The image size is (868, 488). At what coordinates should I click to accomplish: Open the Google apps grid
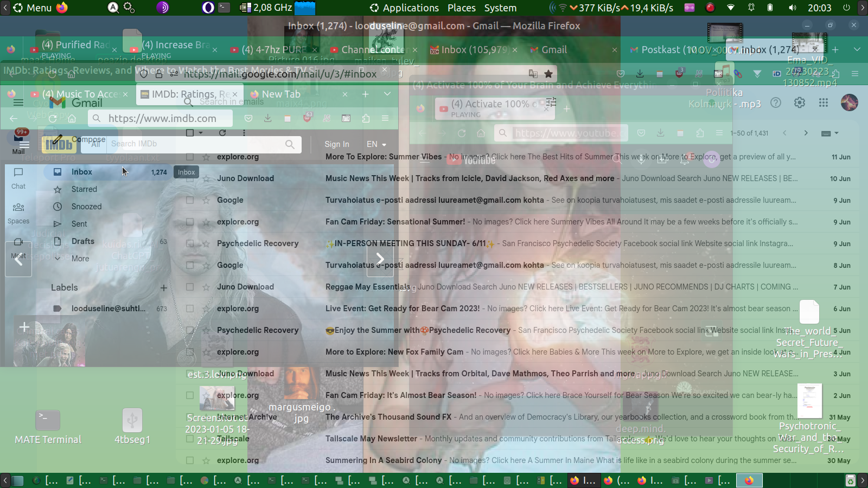824,102
